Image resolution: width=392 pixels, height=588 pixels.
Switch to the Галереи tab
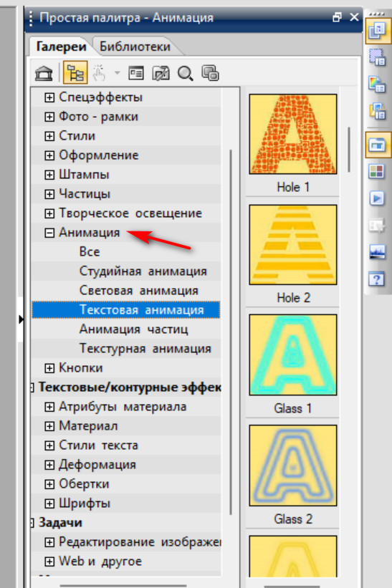(61, 47)
